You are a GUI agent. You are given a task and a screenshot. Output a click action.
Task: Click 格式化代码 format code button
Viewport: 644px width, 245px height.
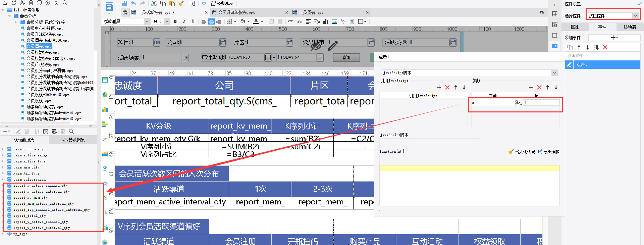[522, 152]
